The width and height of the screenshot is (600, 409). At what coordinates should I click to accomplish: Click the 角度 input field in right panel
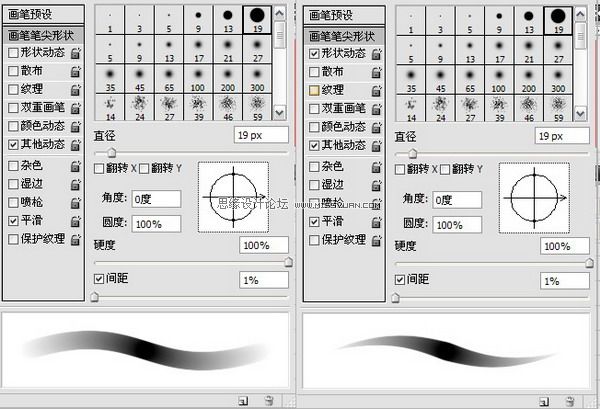point(456,200)
